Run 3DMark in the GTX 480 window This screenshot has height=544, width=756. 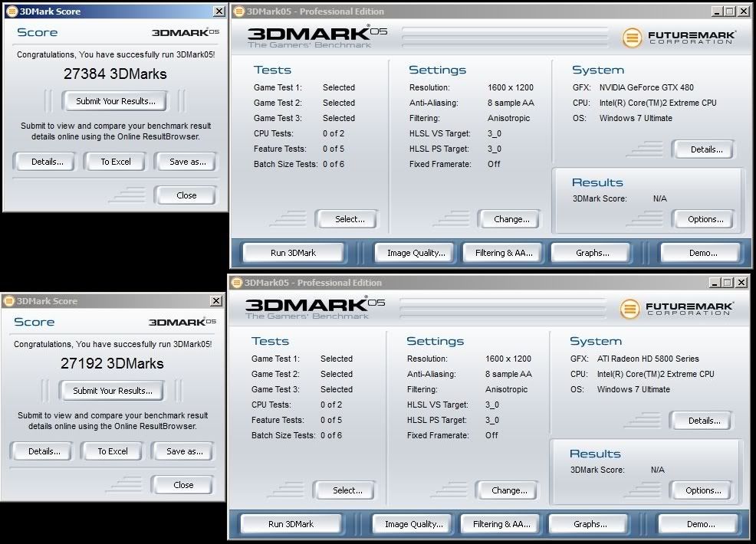(x=293, y=253)
